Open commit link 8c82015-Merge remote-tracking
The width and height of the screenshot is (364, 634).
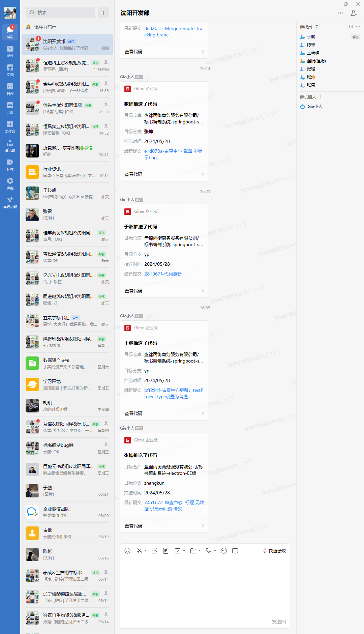point(173,32)
